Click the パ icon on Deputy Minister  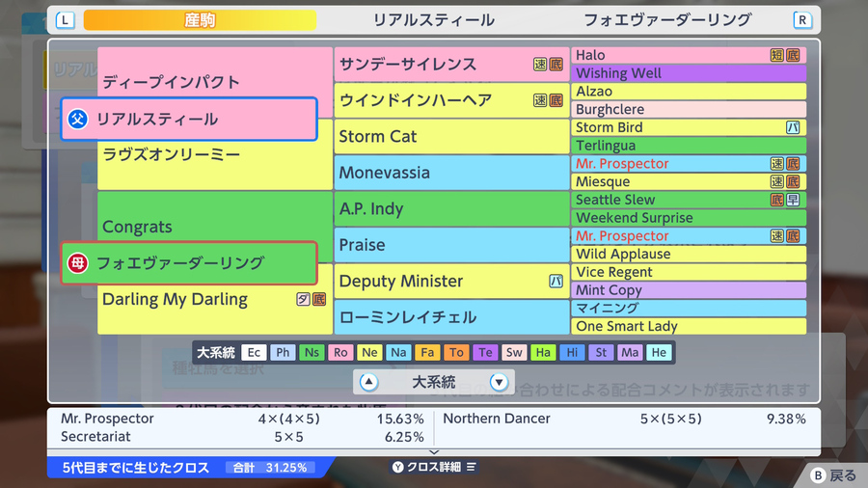tap(556, 281)
